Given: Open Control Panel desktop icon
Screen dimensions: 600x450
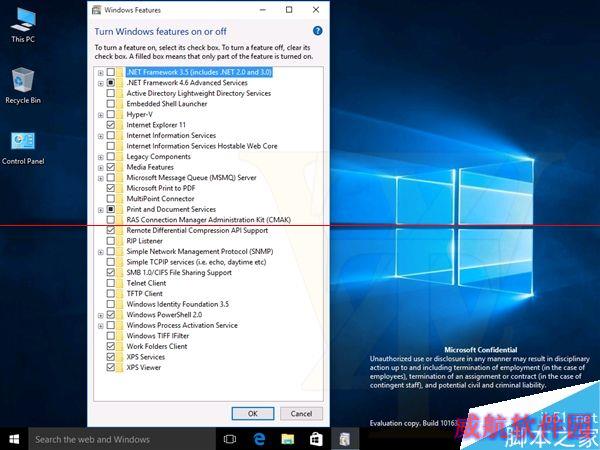Looking at the screenshot, I should 23,148.
